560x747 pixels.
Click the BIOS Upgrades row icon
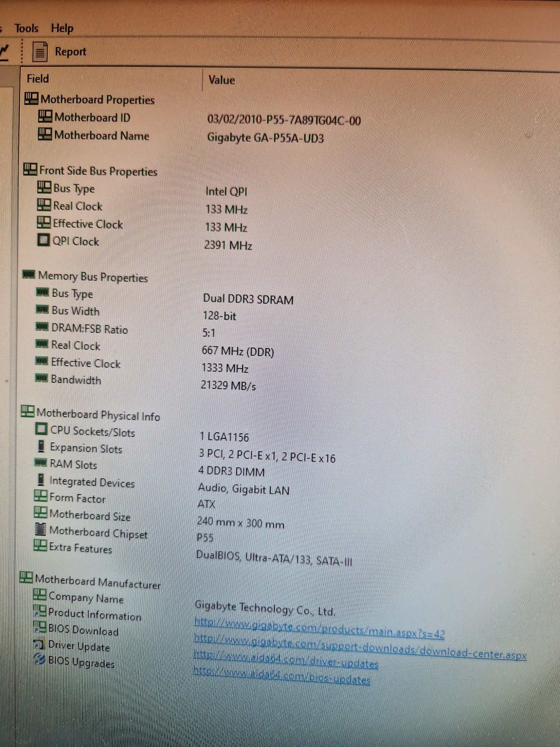[x=40, y=659]
